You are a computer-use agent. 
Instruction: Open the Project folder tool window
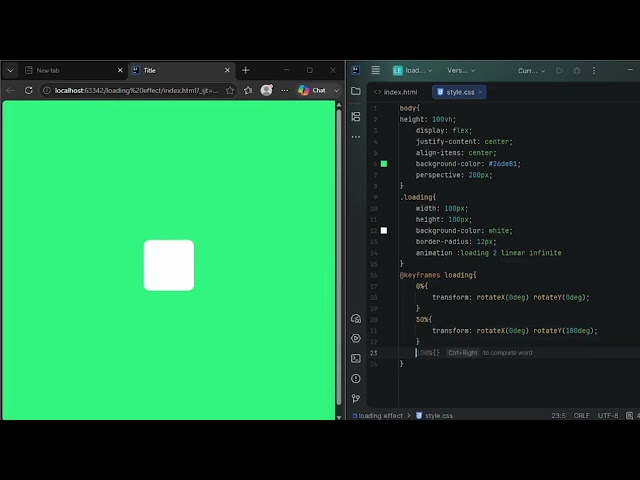(356, 91)
